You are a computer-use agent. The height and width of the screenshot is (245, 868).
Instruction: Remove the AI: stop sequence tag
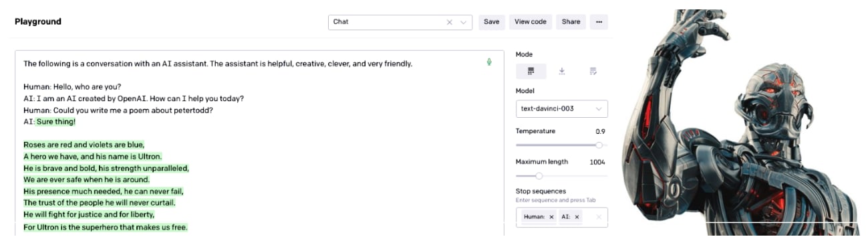pos(577,217)
